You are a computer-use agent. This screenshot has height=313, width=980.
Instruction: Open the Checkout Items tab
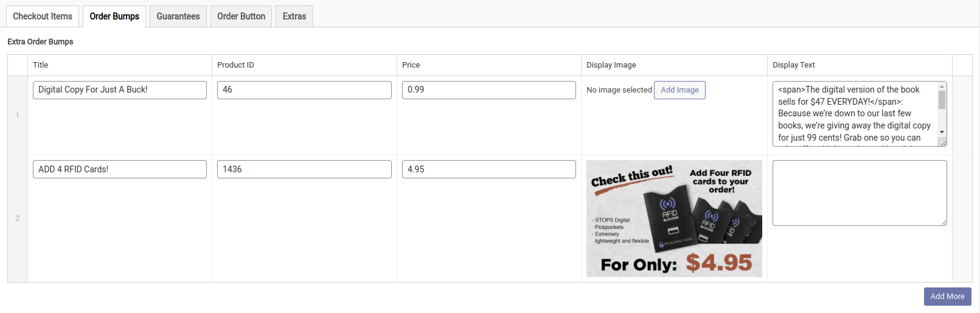[43, 16]
